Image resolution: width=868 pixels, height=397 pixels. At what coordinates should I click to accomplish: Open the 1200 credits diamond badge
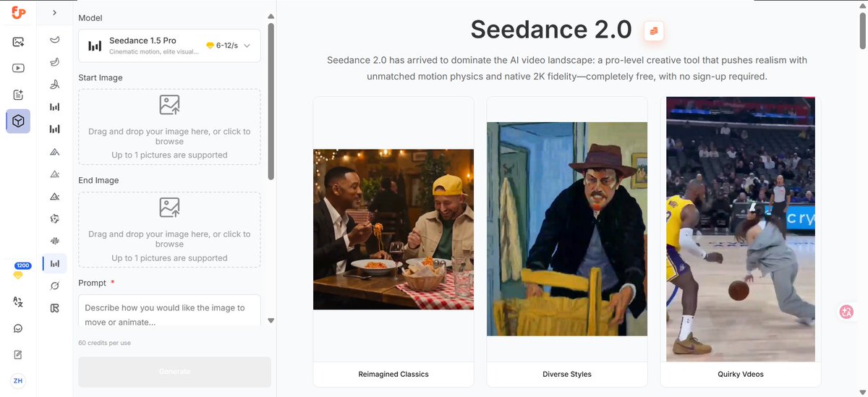[x=18, y=271]
